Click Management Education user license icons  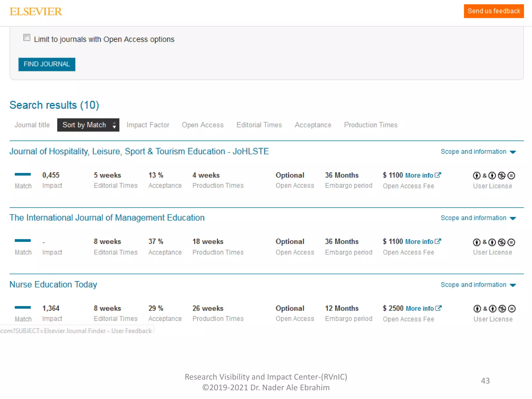[x=494, y=242]
